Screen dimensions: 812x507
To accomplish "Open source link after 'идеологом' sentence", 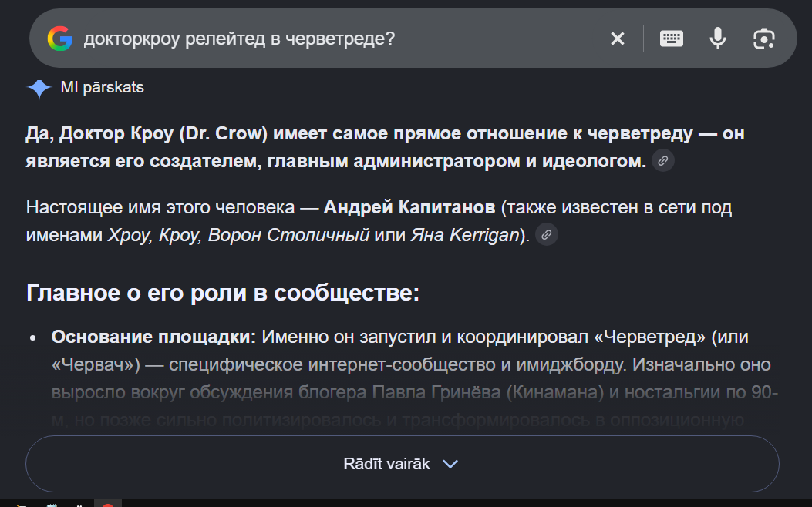I will (663, 161).
